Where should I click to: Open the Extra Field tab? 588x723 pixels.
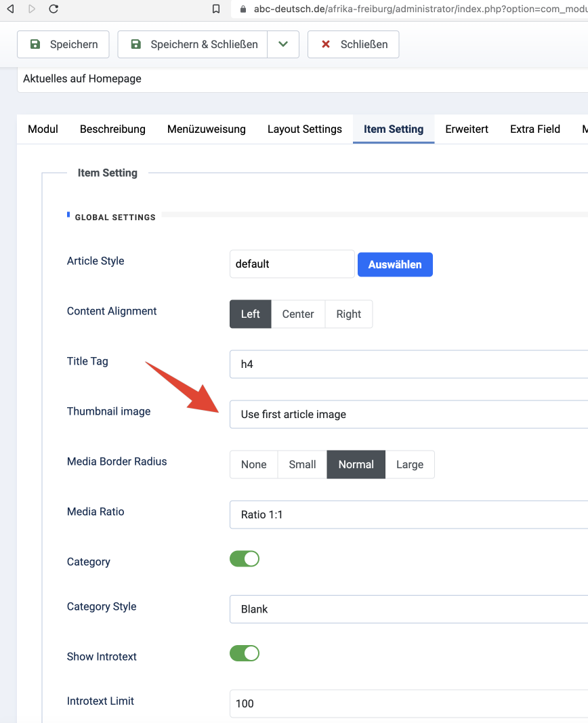(x=535, y=129)
